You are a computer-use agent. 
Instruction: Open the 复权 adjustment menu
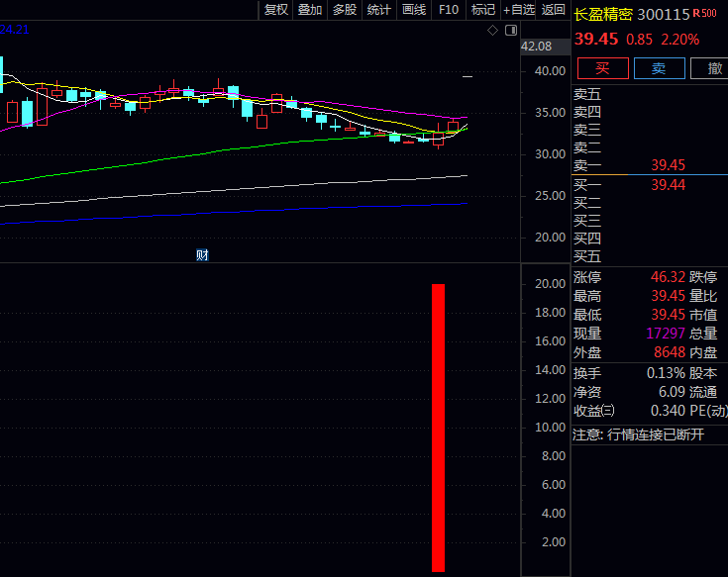pyautogui.click(x=275, y=10)
